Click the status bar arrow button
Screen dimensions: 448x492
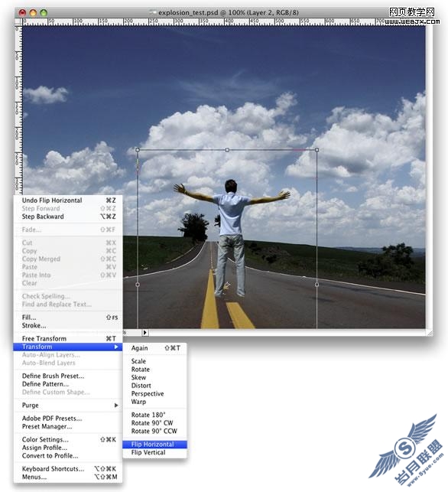[144, 333]
